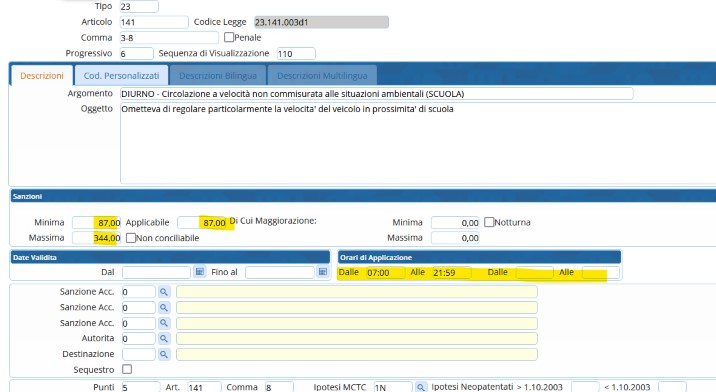Click the empty second Dalle time field

pos(534,273)
